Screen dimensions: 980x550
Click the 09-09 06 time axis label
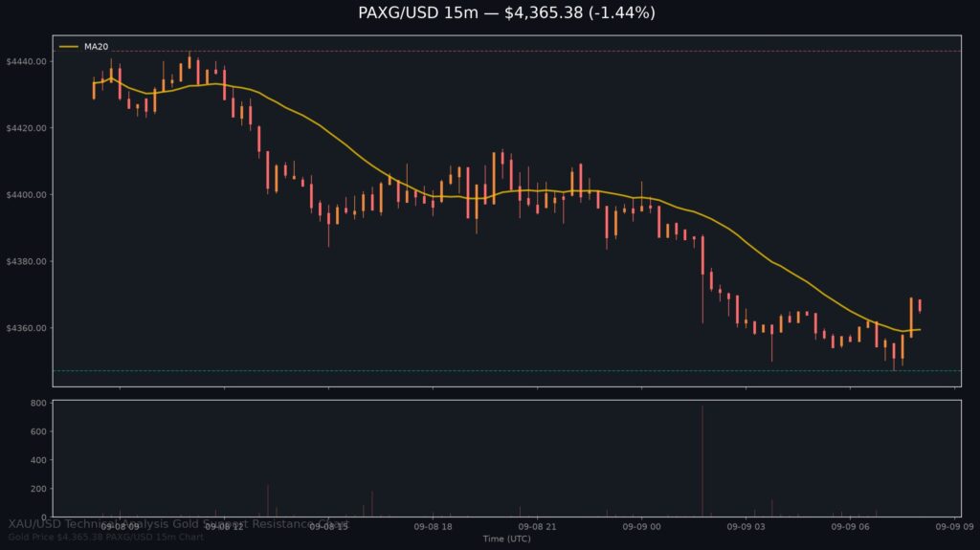click(850, 527)
